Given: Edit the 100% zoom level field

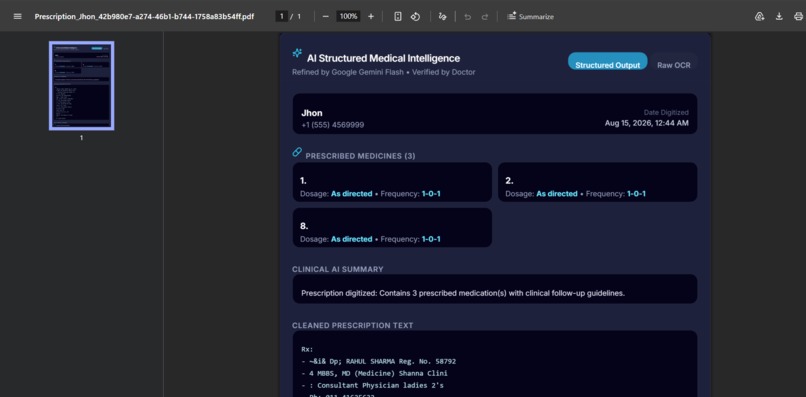Looking at the screenshot, I should point(348,16).
